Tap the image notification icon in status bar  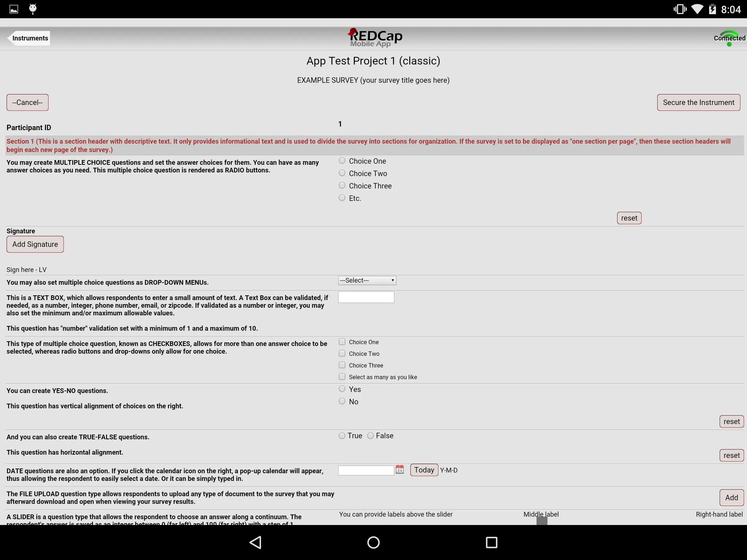[x=14, y=9]
